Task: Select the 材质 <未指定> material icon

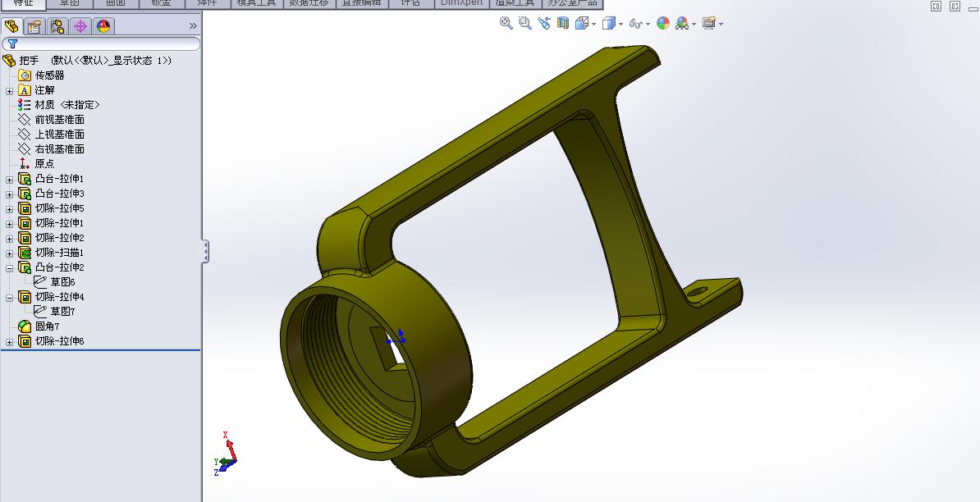Action: [25, 105]
